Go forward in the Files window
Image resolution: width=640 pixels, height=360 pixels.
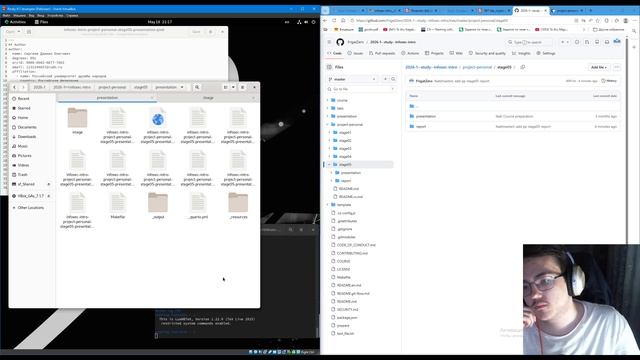point(23,87)
